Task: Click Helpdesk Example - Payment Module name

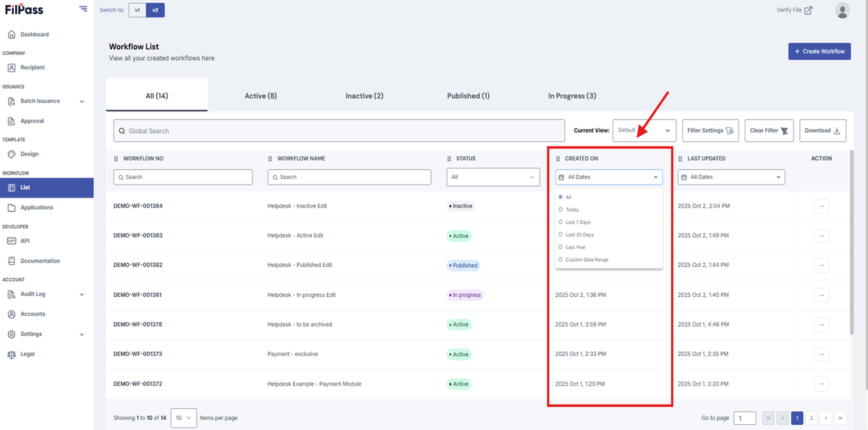Action: [314, 384]
